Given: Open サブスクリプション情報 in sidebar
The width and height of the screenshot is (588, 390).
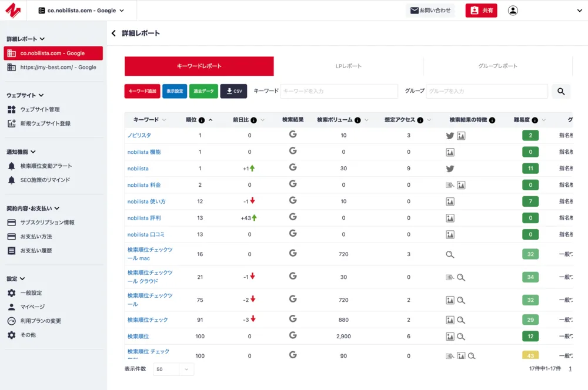Looking at the screenshot, I should [x=41, y=223].
